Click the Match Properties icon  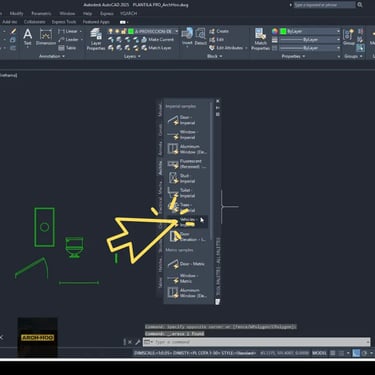point(260,39)
